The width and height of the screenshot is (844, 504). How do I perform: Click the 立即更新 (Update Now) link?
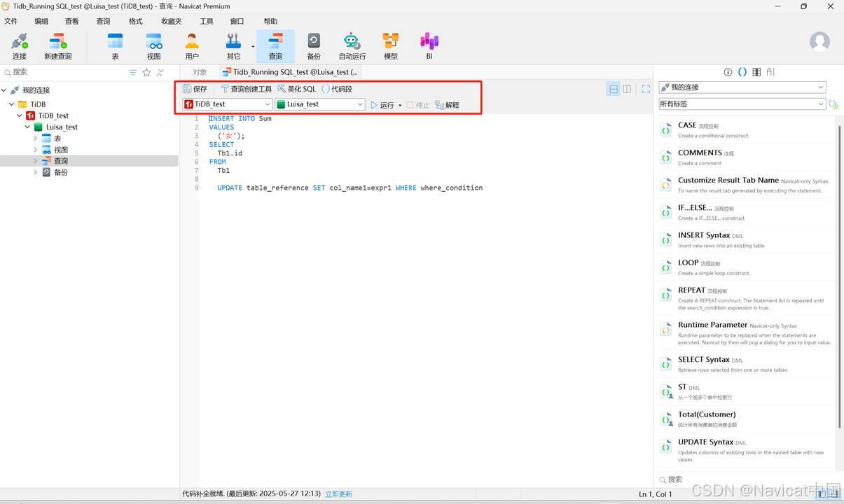pos(338,494)
